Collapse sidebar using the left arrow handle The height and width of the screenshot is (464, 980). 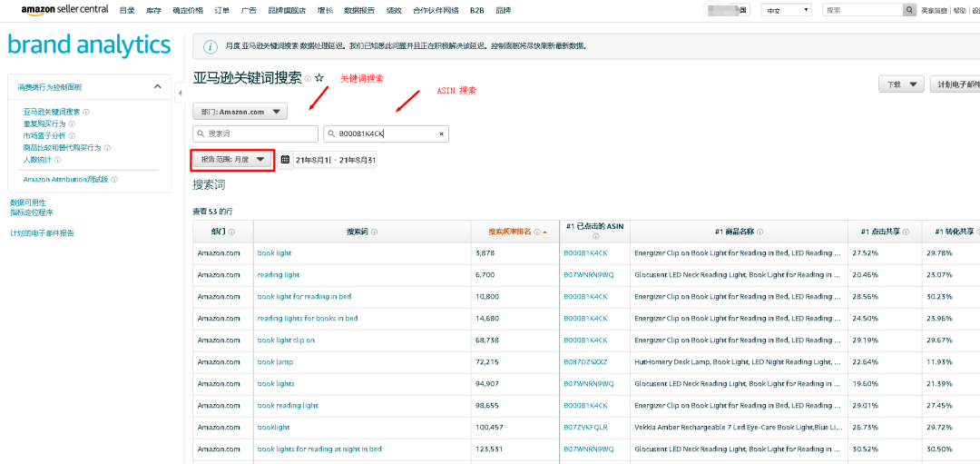[179, 93]
